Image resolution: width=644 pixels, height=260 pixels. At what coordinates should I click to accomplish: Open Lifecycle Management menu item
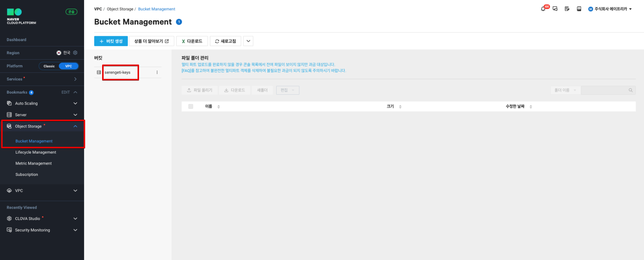tap(36, 152)
